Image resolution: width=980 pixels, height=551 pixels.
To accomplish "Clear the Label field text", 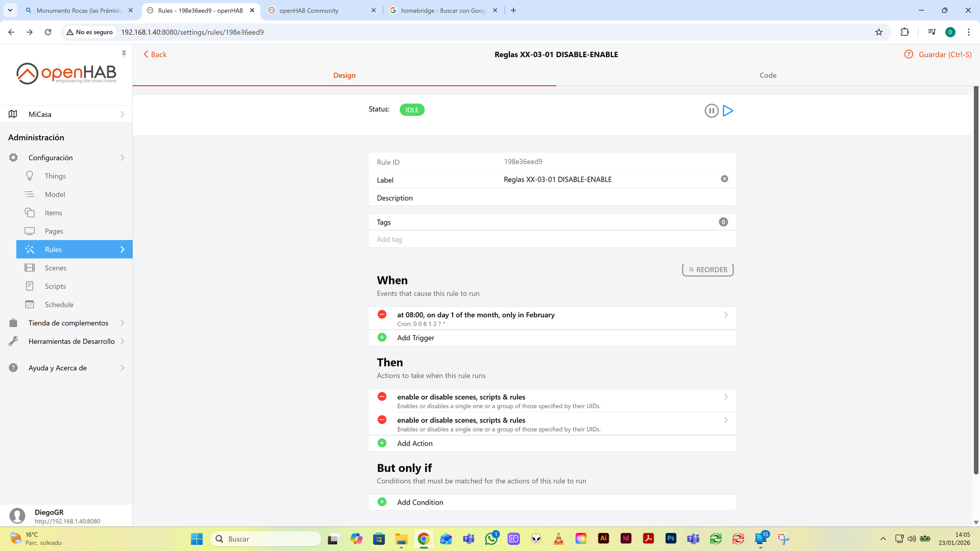I will click(724, 179).
